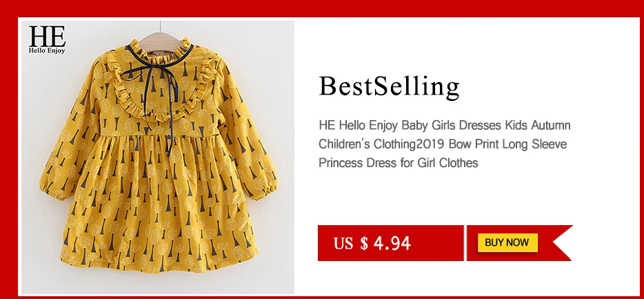644x299 pixels.
Task: Click the yellow BUY NOW button
Action: click(507, 242)
